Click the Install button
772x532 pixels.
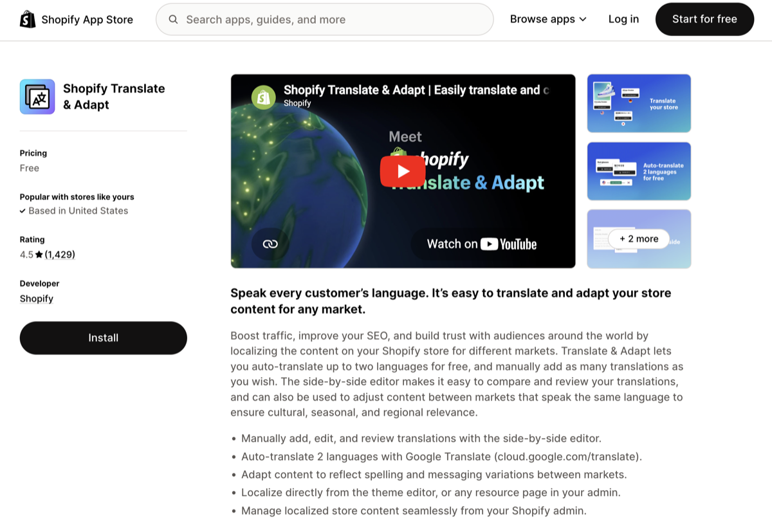tap(104, 338)
